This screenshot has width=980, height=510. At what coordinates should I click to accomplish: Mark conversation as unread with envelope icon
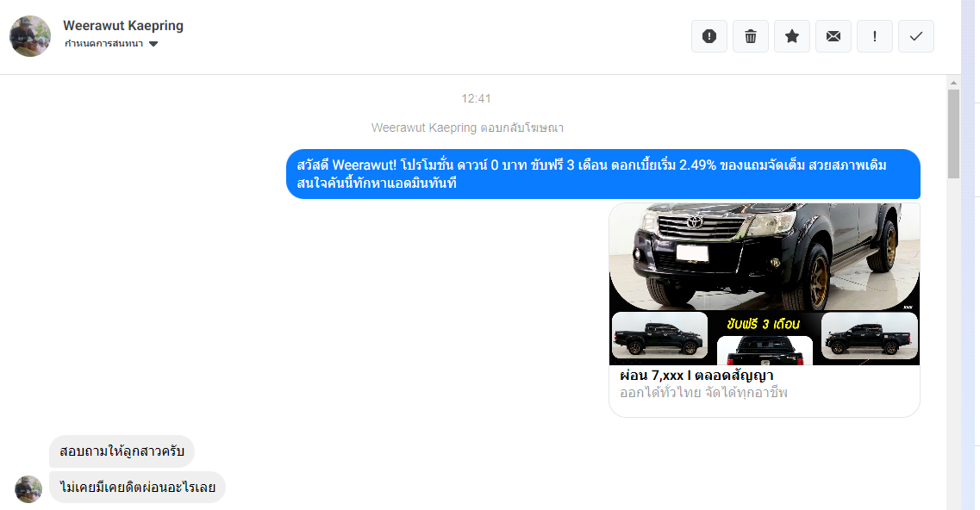(x=833, y=36)
